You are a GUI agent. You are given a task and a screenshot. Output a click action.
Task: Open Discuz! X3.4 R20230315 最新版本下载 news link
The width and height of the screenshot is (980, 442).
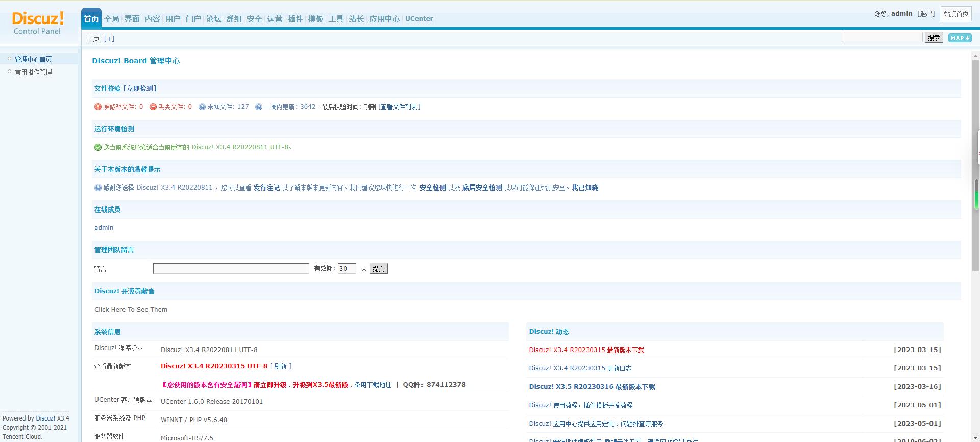tap(586, 350)
